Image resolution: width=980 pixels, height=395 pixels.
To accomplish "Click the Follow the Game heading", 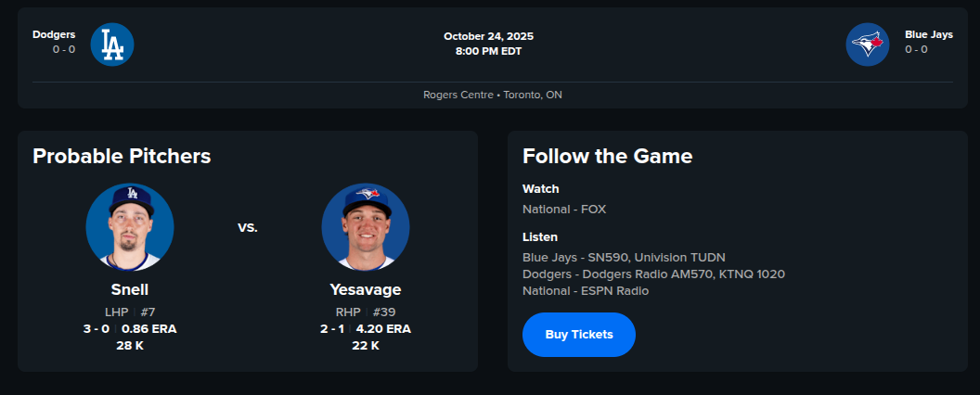I will (x=607, y=157).
